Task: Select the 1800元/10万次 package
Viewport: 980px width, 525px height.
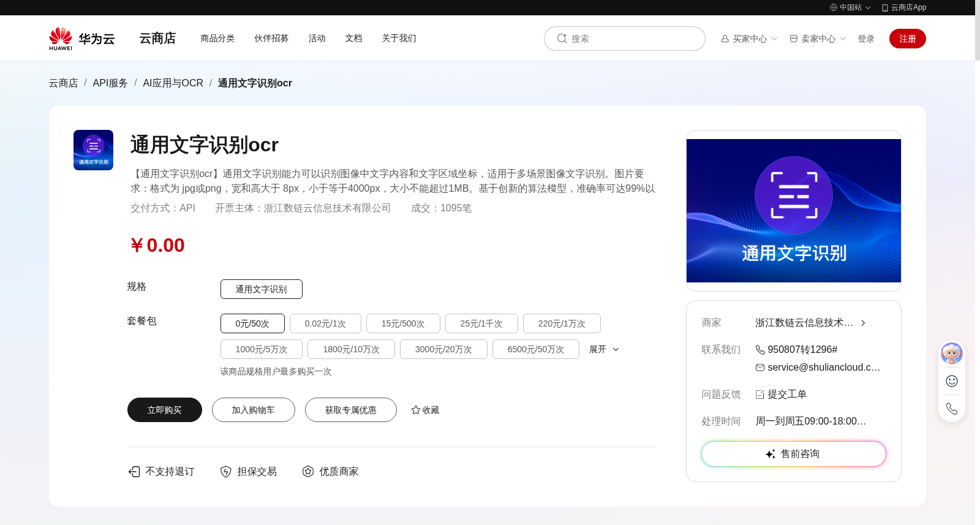Action: [351, 349]
